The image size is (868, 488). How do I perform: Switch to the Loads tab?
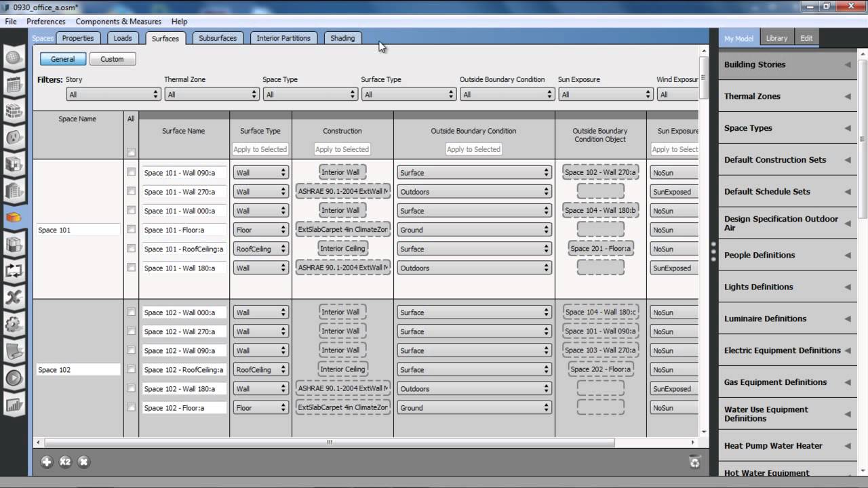pos(123,38)
